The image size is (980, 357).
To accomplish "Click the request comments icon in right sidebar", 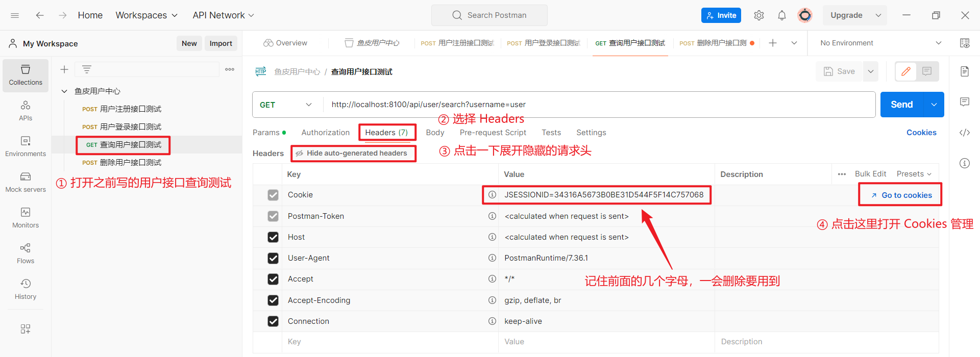I will coord(964,102).
